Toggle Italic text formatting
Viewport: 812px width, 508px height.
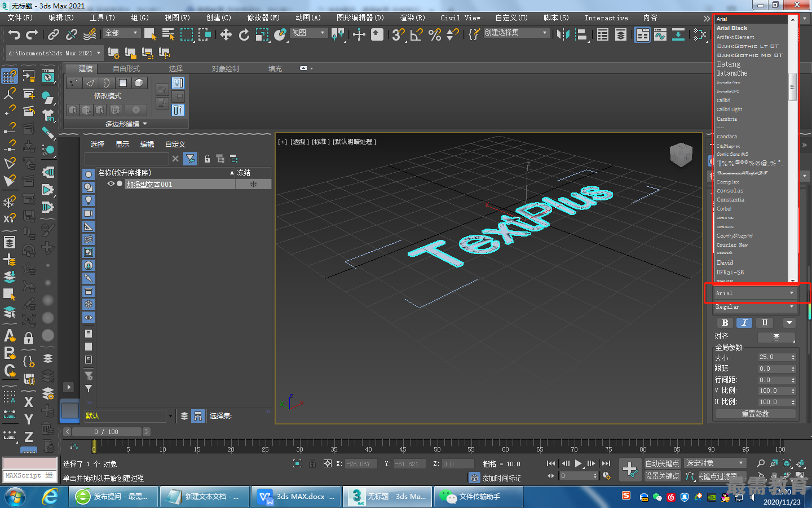click(x=744, y=323)
